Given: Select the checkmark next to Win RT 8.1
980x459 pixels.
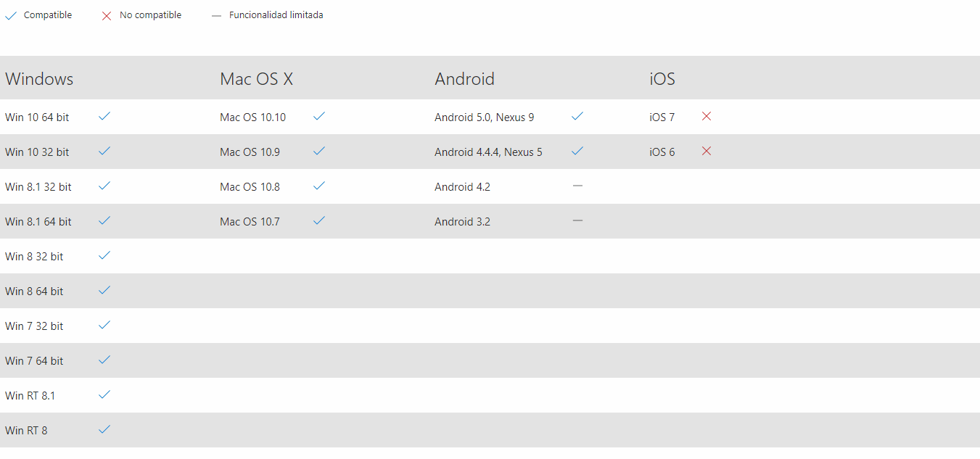Looking at the screenshot, I should 104,394.
